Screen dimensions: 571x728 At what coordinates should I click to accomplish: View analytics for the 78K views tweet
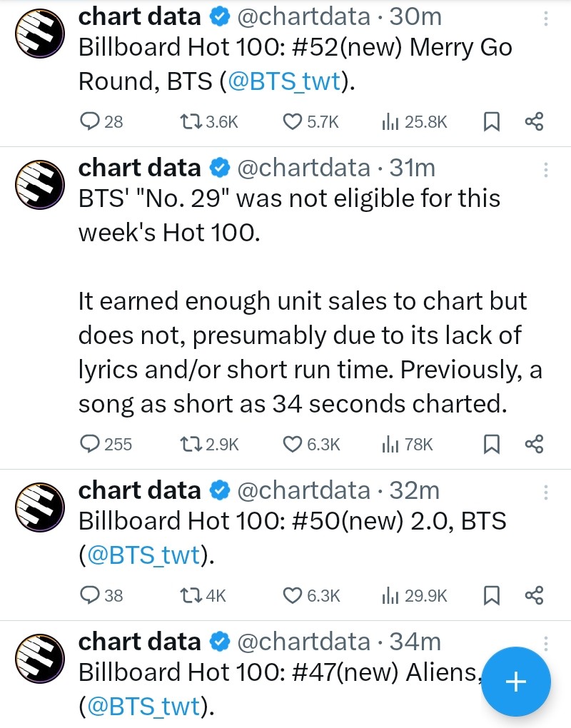(x=407, y=445)
